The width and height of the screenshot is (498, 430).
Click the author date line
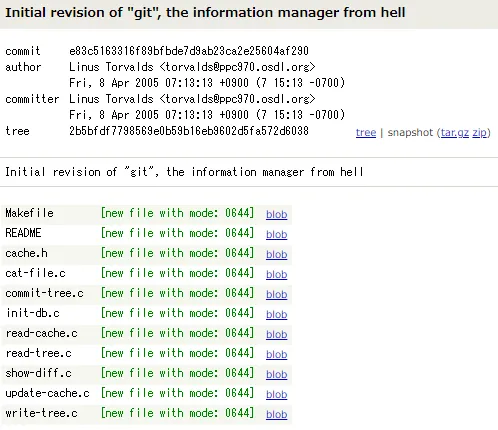tap(207, 83)
